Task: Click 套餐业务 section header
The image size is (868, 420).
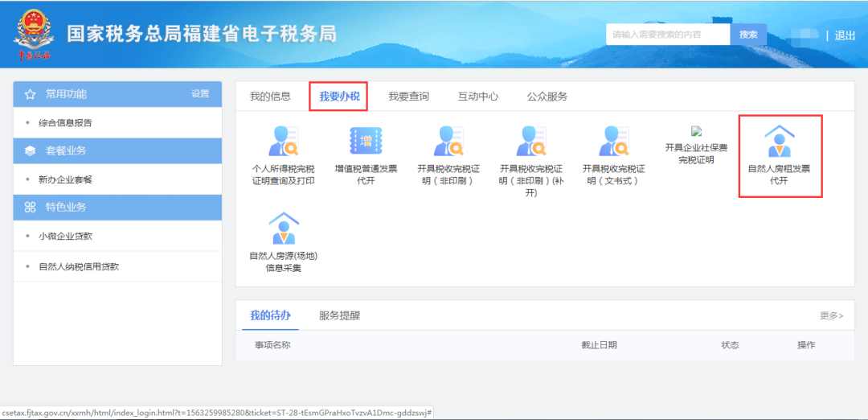Action: [117, 150]
